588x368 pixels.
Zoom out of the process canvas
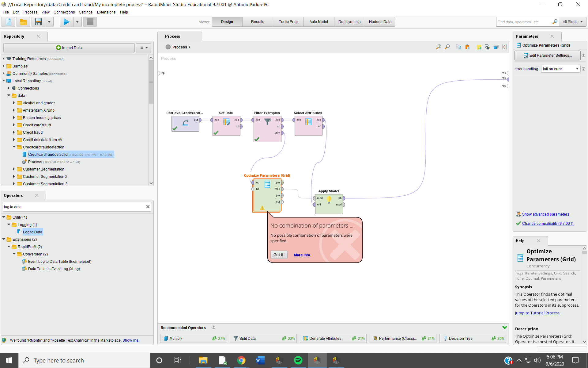point(447,47)
